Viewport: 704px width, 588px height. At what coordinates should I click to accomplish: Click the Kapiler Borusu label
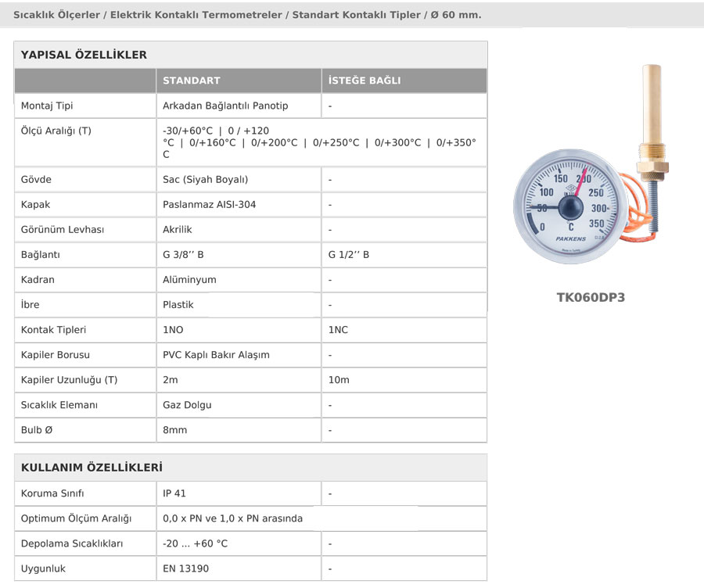56,355
